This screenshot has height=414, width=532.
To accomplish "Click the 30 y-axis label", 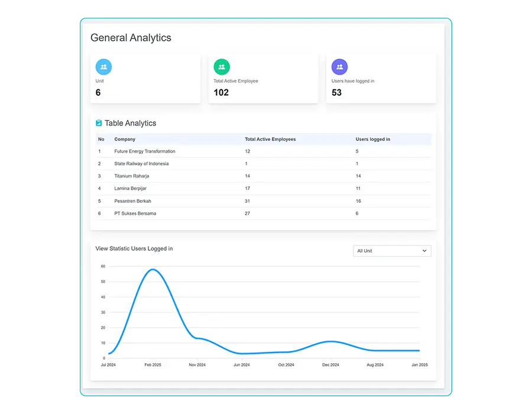I will click(x=103, y=312).
